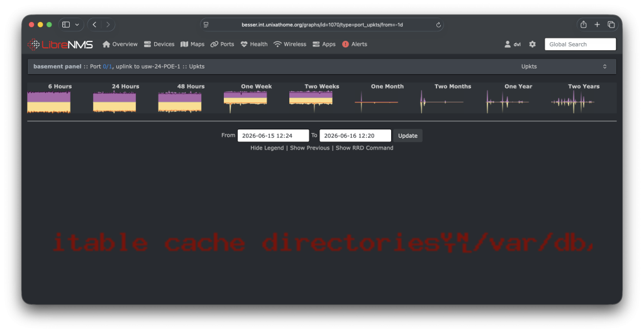Open the dvl user menu
The image size is (644, 333).
click(513, 44)
